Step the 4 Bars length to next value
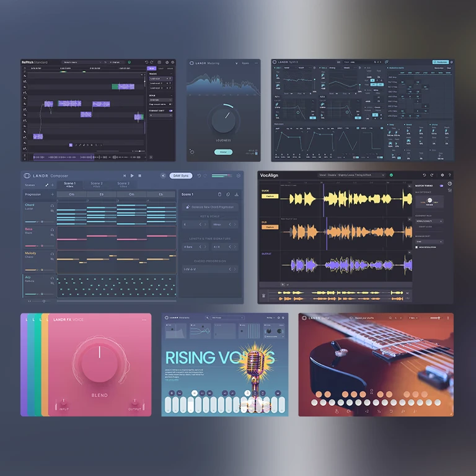The height and width of the screenshot is (476, 476). click(x=205, y=247)
